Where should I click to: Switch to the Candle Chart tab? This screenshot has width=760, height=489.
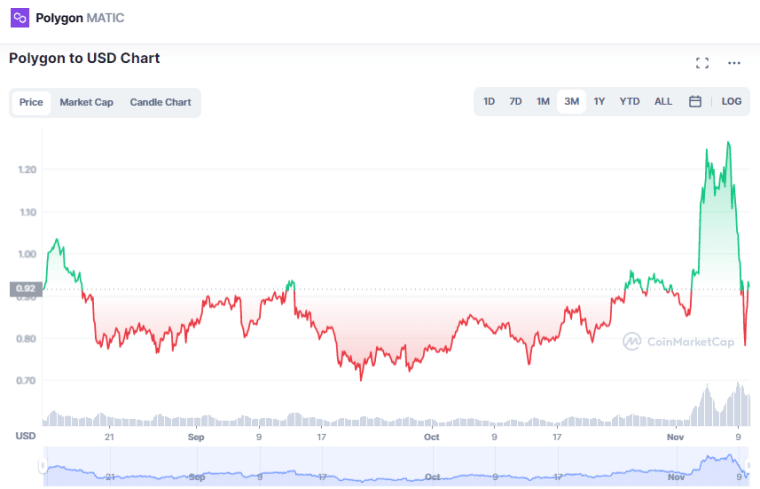160,102
